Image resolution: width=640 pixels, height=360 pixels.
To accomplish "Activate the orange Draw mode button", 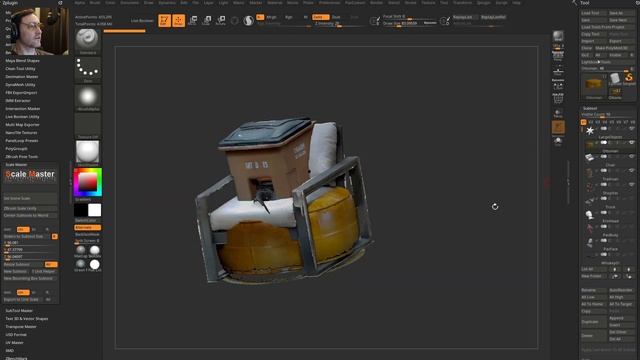I will click(178, 20).
